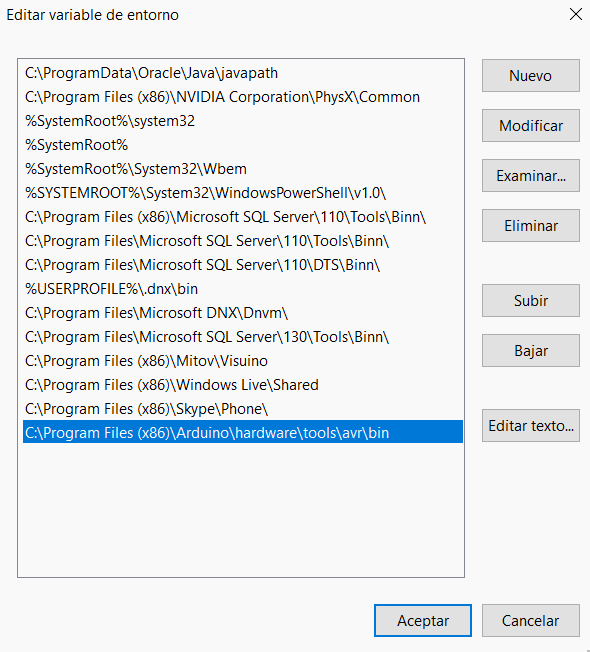
Task: Move the selected entry down with Bajar
Action: [x=531, y=351]
